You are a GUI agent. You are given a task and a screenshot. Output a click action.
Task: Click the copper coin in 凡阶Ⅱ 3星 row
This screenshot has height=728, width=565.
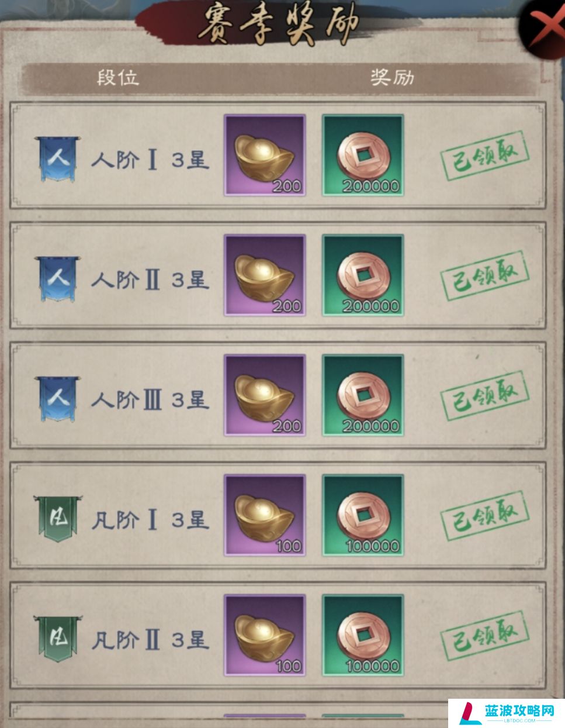(363, 635)
